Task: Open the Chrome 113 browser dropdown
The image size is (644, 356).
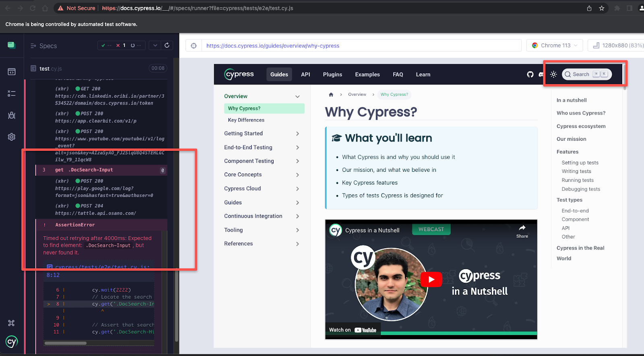Action: [x=555, y=45]
